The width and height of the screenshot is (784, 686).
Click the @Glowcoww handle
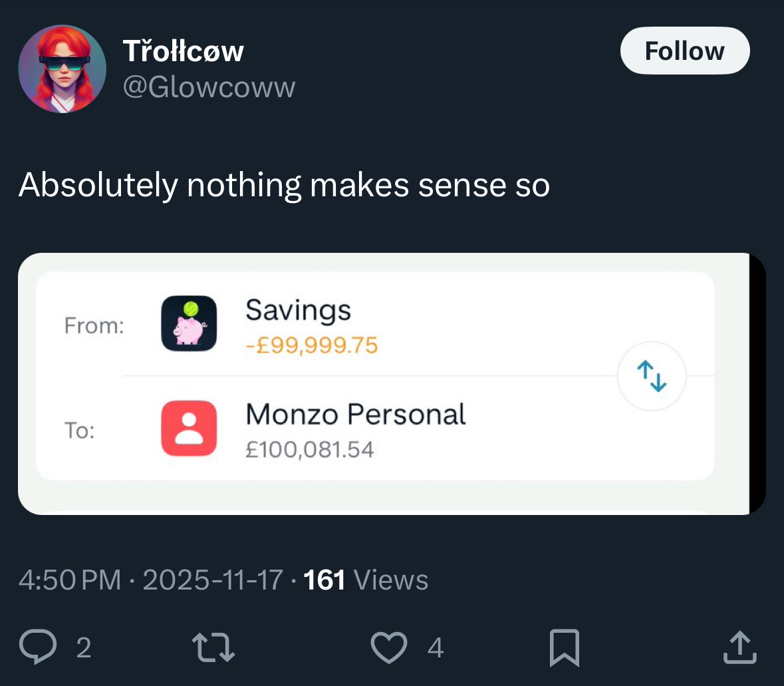click(209, 87)
